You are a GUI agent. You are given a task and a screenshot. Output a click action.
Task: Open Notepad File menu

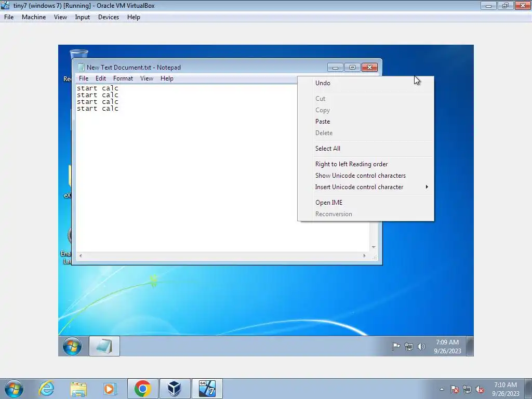pos(84,78)
